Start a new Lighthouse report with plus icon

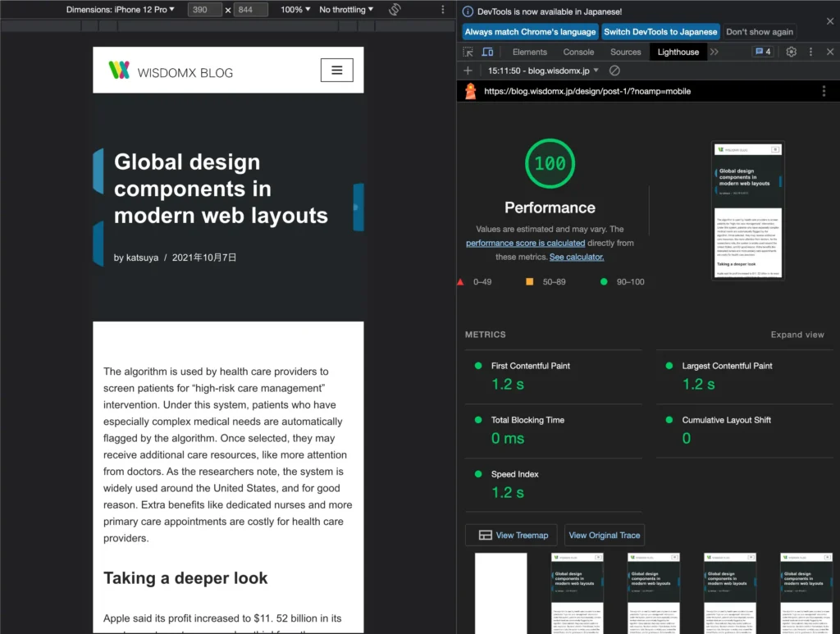tap(468, 71)
